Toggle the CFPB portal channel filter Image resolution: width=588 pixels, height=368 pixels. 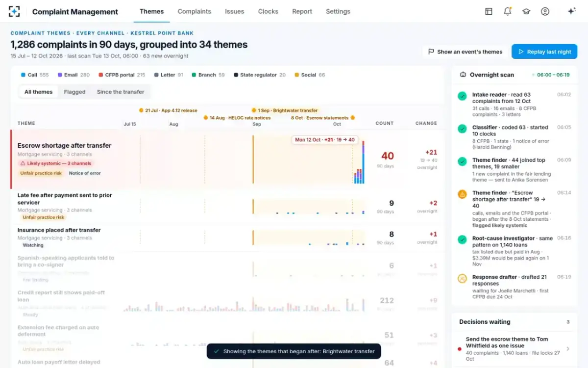[122, 75]
